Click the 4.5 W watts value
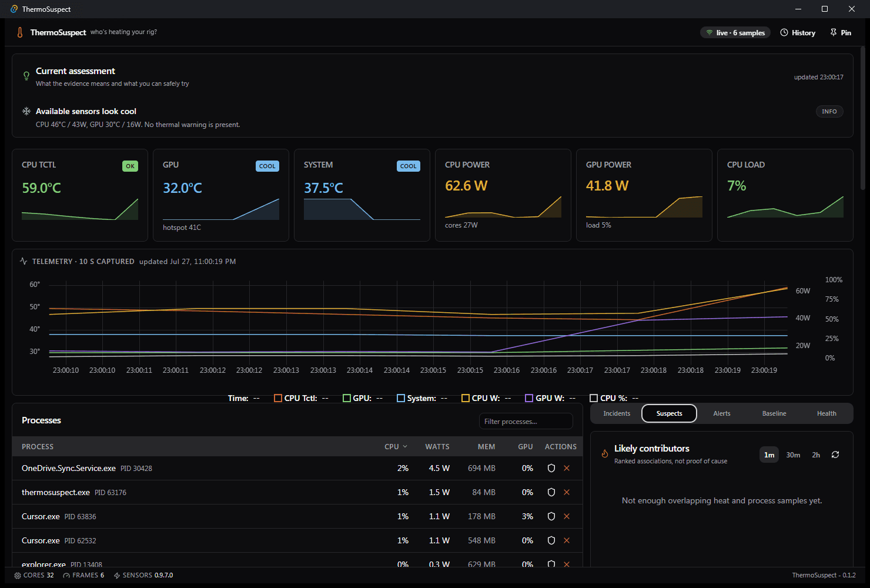This screenshot has height=588, width=870. [439, 469]
